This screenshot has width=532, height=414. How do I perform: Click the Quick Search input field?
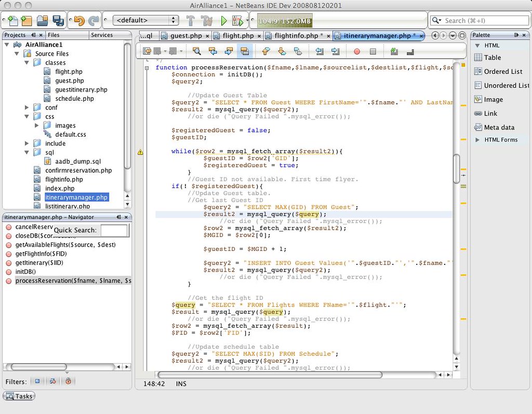pyautogui.click(x=114, y=230)
